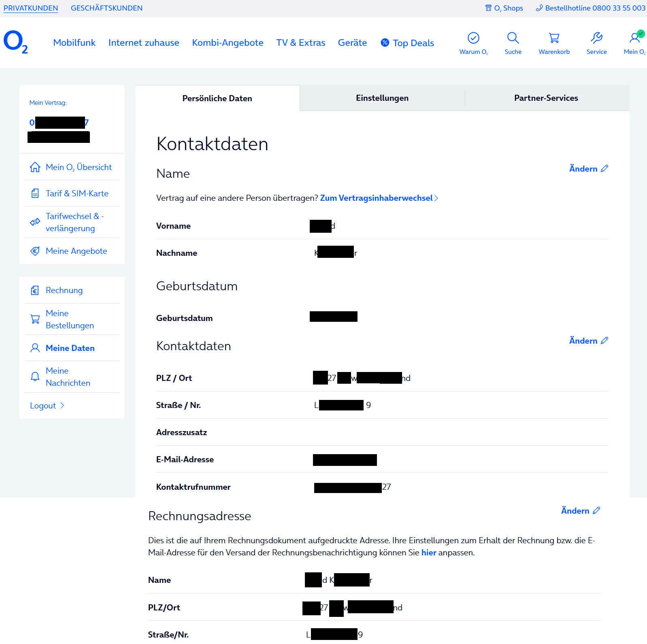Switch to the Partner-Services tab
The height and width of the screenshot is (644, 647).
coord(546,98)
